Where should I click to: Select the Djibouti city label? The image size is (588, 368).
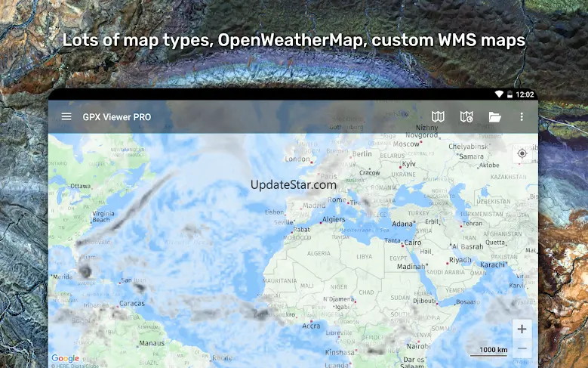[x=424, y=302]
